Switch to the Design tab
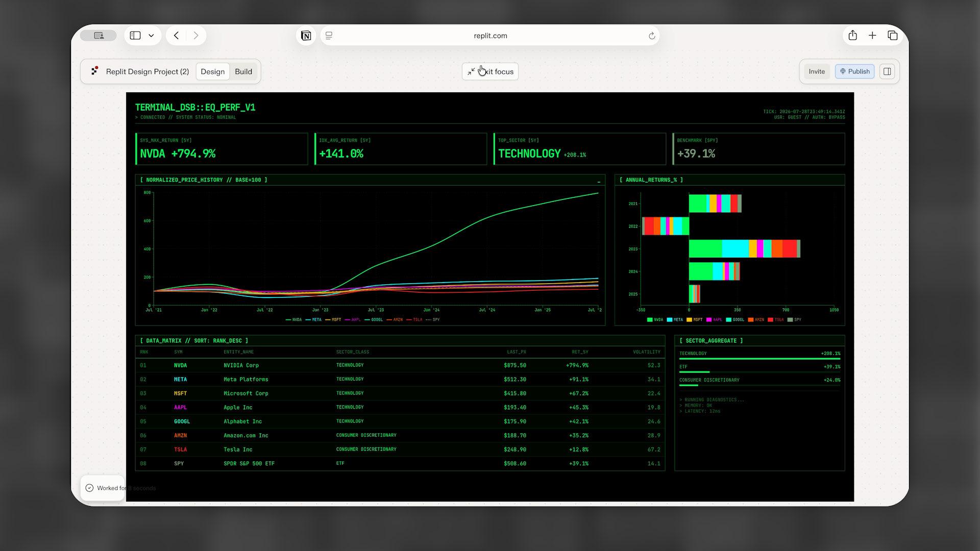 pos(212,71)
